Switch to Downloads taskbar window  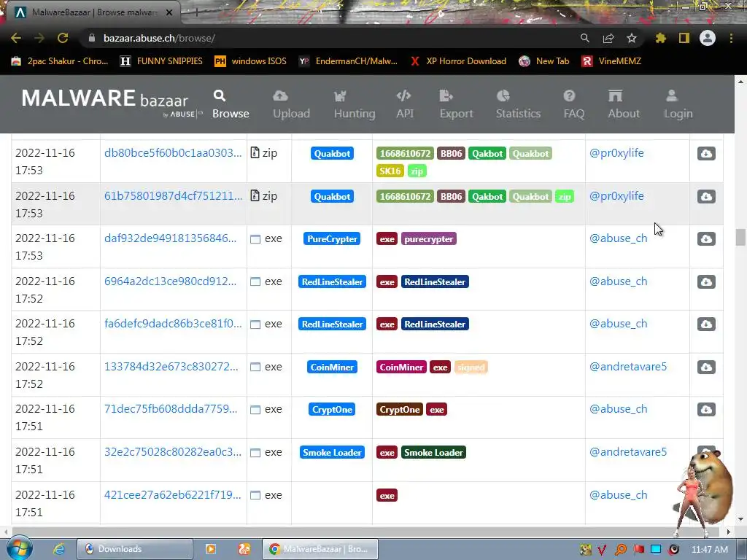click(135, 549)
